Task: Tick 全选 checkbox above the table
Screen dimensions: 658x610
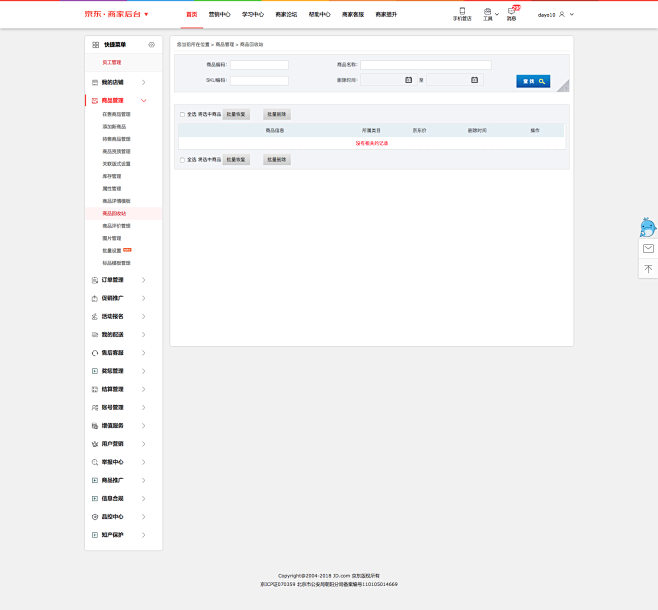Action: pyautogui.click(x=182, y=115)
